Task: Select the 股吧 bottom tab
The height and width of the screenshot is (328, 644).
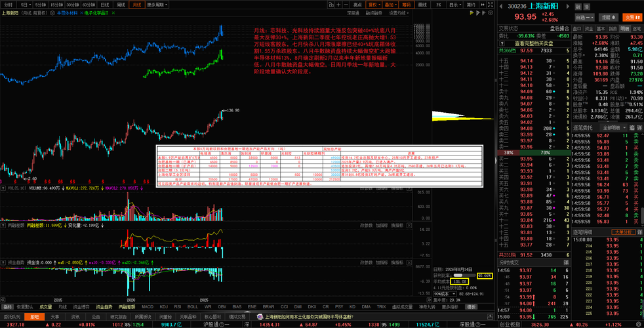Action: (34, 317)
